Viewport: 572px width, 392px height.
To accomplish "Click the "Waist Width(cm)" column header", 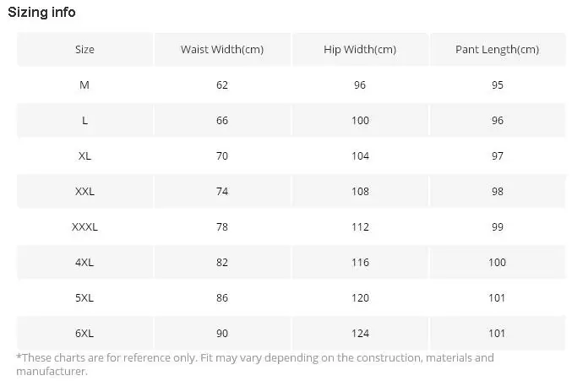I will click(x=222, y=49).
